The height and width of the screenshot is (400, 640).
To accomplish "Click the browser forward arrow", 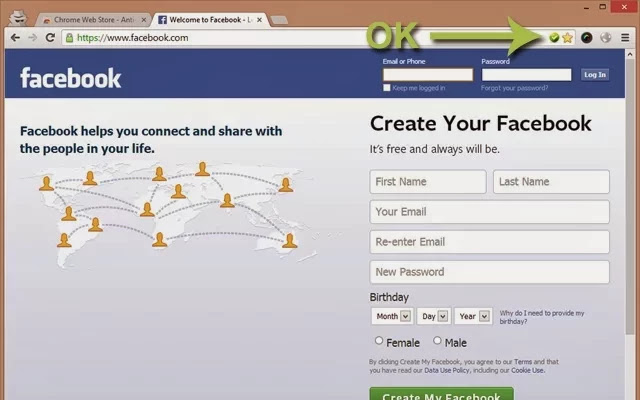I will pyautogui.click(x=33, y=38).
